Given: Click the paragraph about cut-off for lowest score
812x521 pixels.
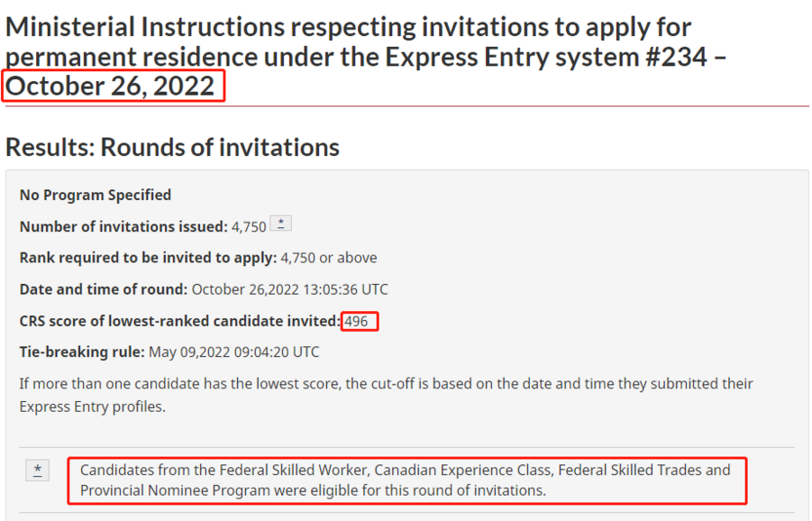Looking at the screenshot, I should tap(387, 395).
